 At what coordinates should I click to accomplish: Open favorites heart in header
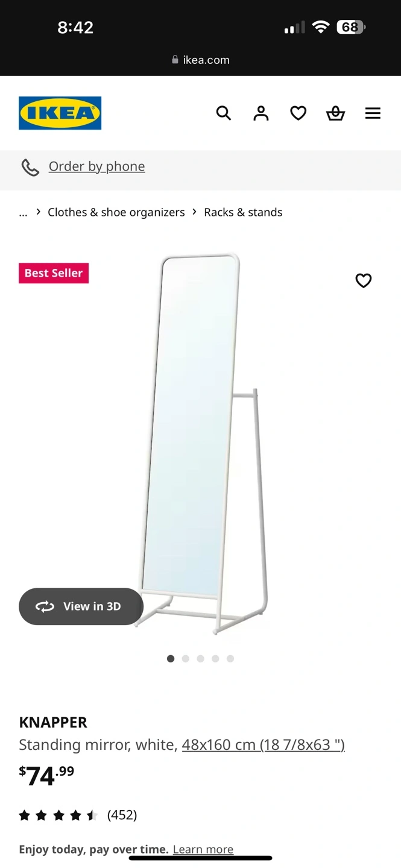pyautogui.click(x=298, y=113)
